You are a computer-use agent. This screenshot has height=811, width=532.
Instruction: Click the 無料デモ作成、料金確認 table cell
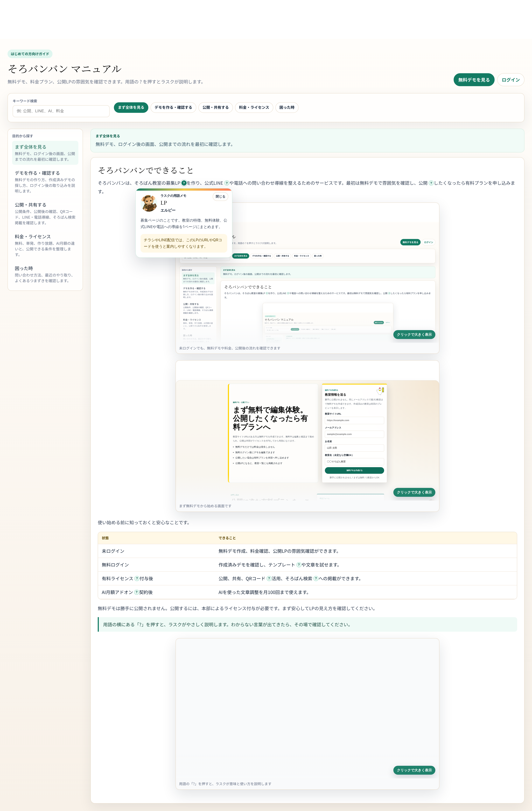tap(366, 551)
